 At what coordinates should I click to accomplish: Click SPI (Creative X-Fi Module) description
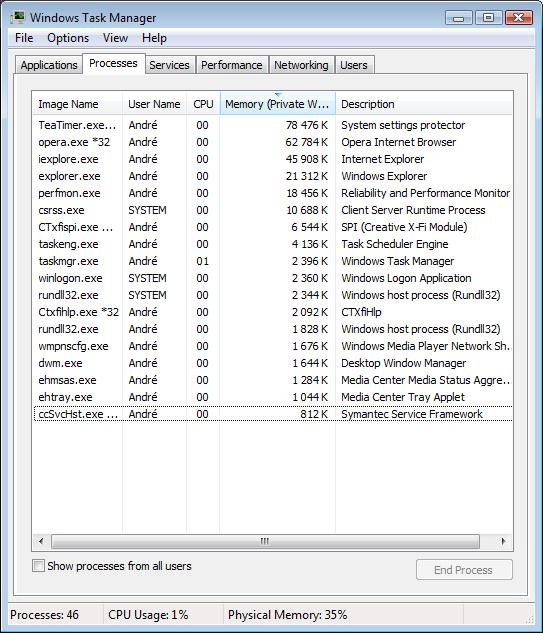404,227
